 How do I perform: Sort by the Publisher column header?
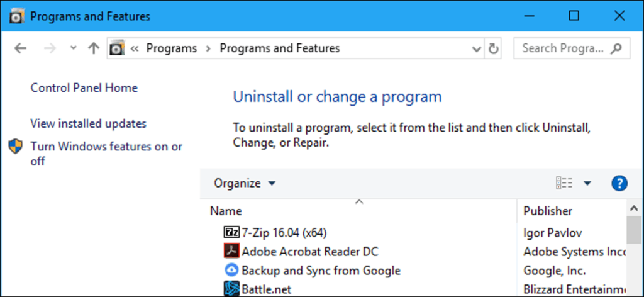[547, 211]
